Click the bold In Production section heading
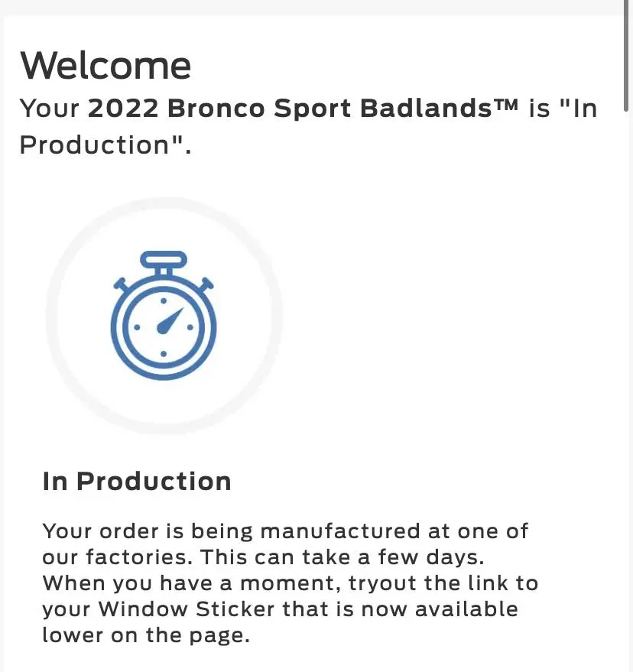Viewport: 633px width, 672px height. (137, 481)
